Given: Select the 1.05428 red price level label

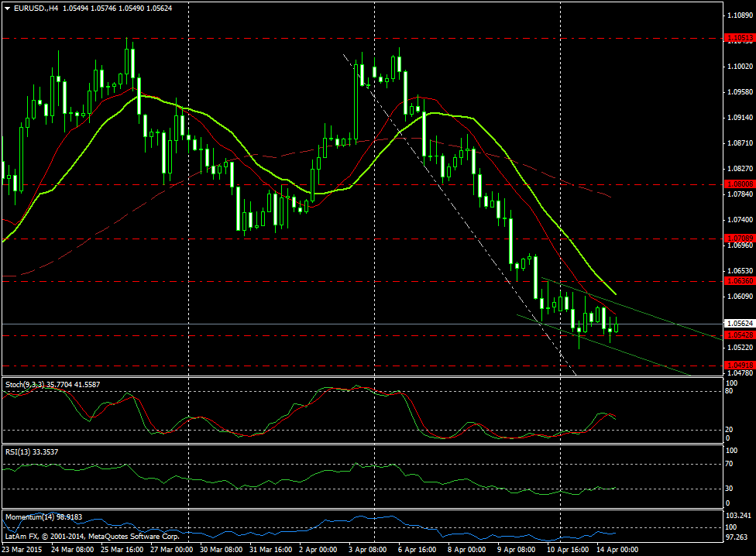Looking at the screenshot, I should (738, 335).
